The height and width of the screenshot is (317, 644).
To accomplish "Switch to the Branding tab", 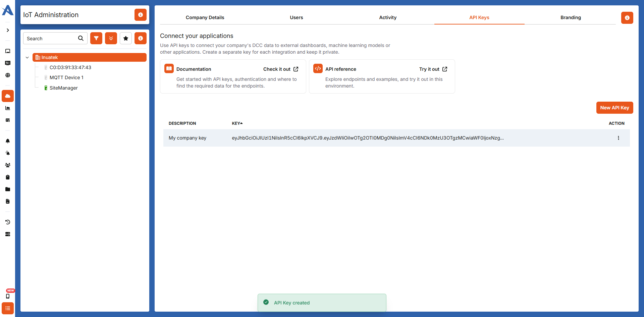I will click(x=571, y=17).
